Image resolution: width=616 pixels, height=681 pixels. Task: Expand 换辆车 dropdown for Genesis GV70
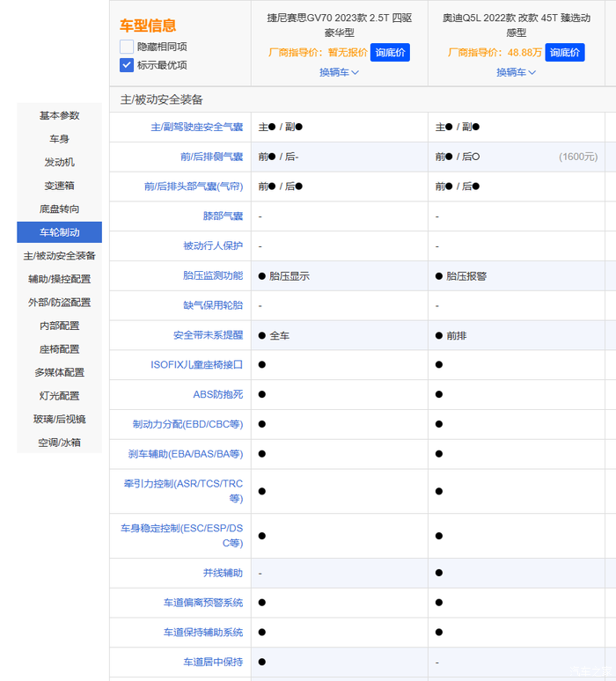point(339,72)
